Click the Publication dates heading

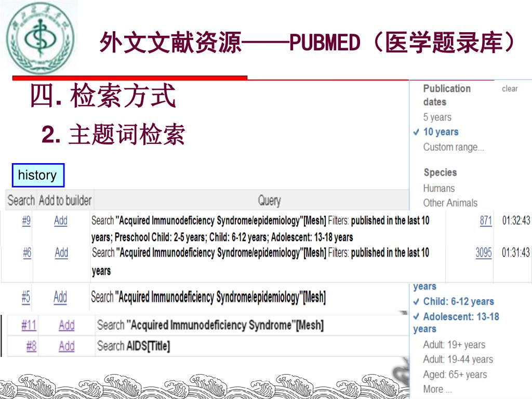click(x=447, y=96)
